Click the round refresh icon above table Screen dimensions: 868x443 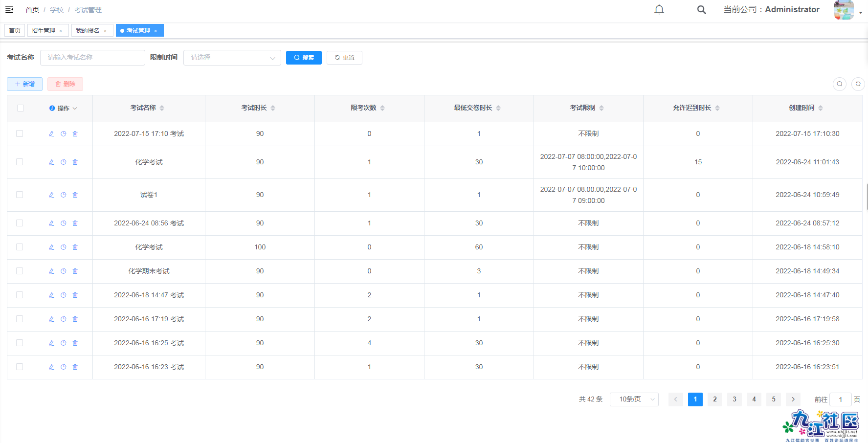tap(858, 84)
